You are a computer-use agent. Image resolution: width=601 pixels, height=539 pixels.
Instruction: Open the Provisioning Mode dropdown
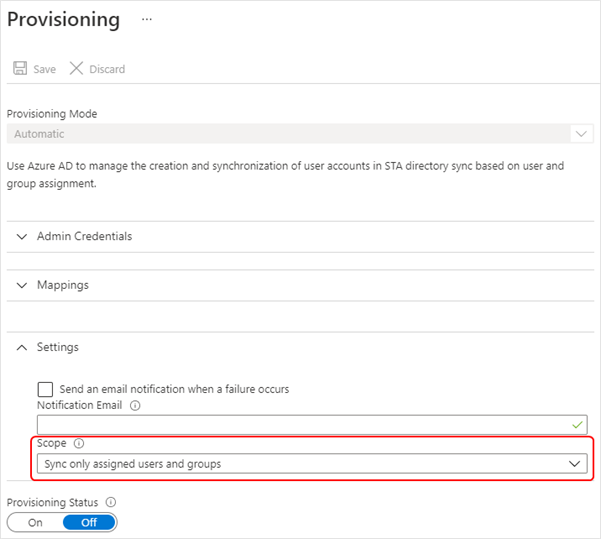pos(300,134)
